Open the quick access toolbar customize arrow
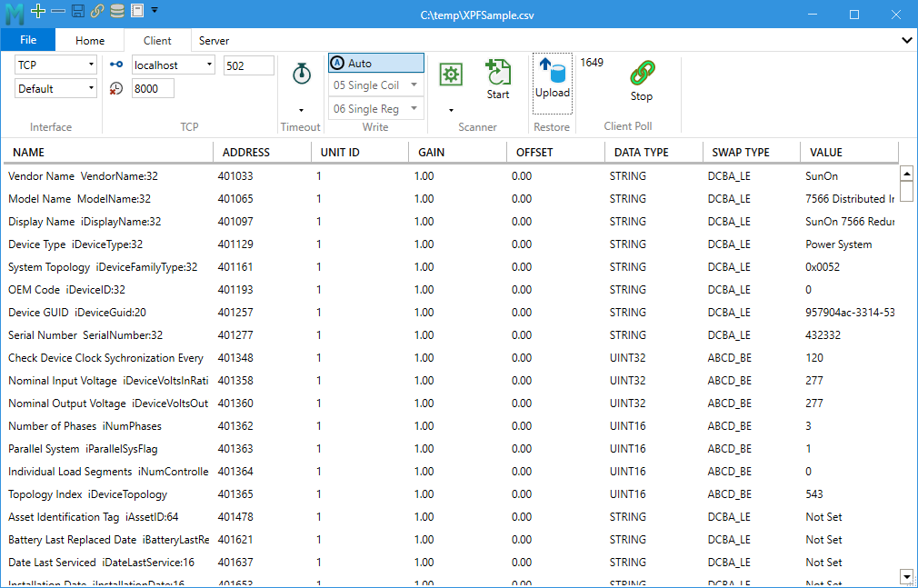 155,10
